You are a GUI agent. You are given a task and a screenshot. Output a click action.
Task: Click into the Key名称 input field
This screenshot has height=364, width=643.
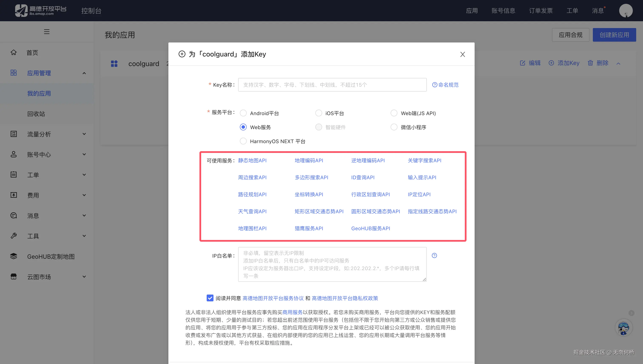point(332,85)
